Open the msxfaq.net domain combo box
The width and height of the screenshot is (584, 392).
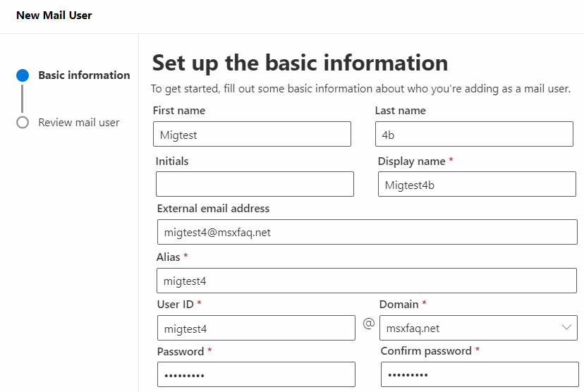pyautogui.click(x=479, y=328)
